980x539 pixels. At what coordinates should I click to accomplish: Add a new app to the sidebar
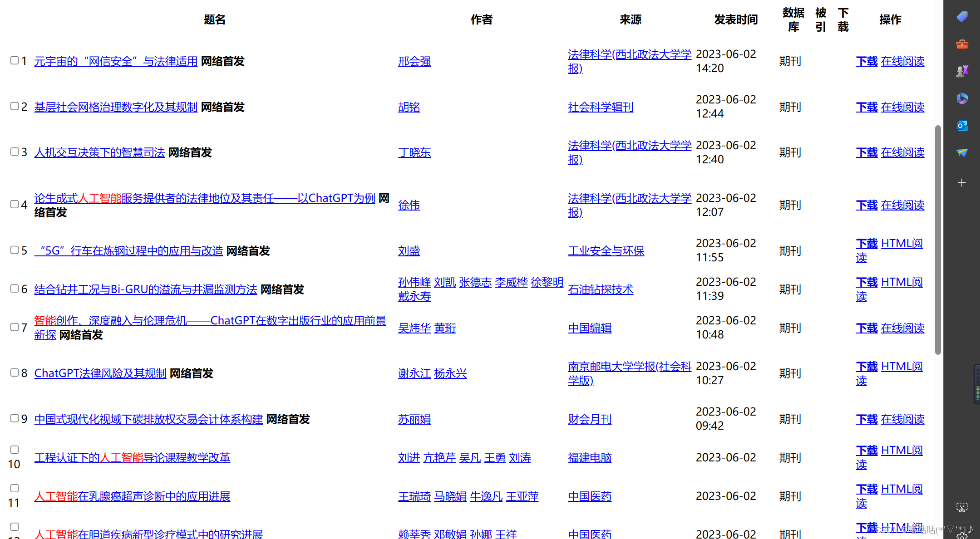(x=962, y=182)
